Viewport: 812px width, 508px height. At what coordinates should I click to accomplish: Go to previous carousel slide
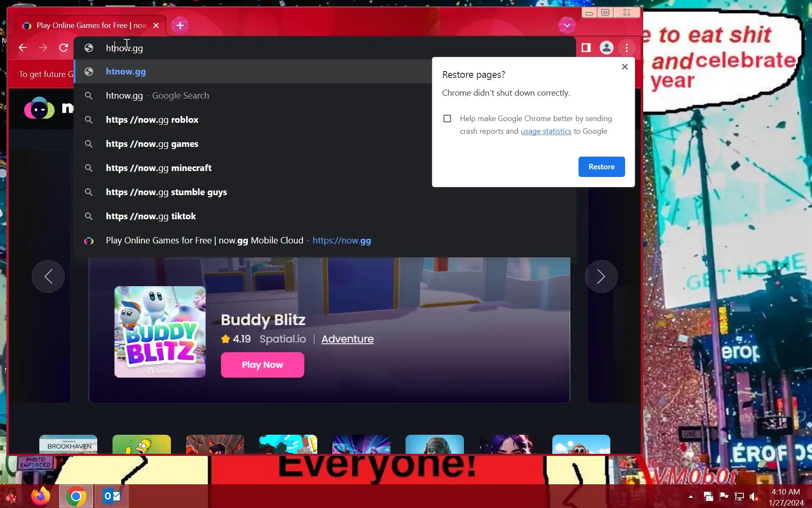pos(48,276)
